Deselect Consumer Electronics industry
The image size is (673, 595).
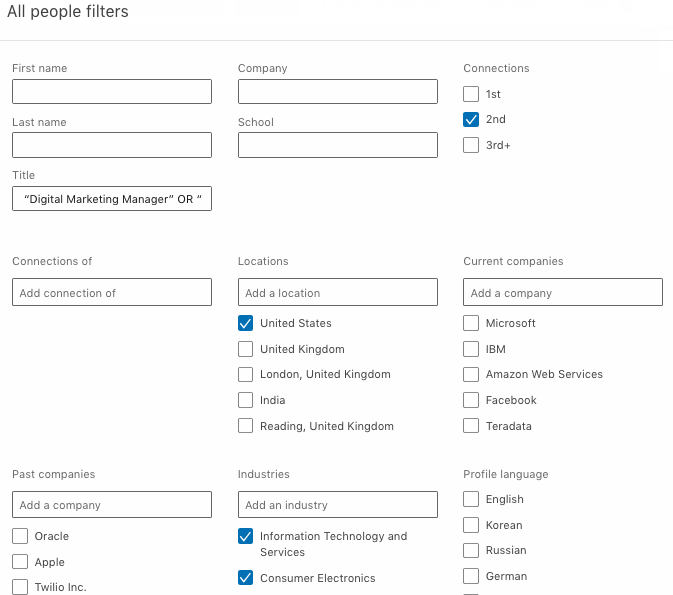pyautogui.click(x=246, y=578)
